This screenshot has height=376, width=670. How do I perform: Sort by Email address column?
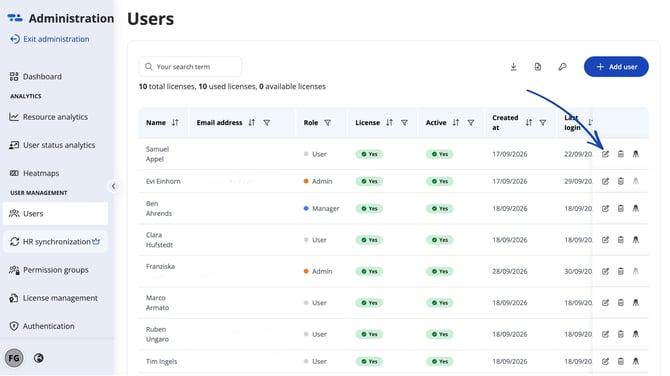[252, 123]
